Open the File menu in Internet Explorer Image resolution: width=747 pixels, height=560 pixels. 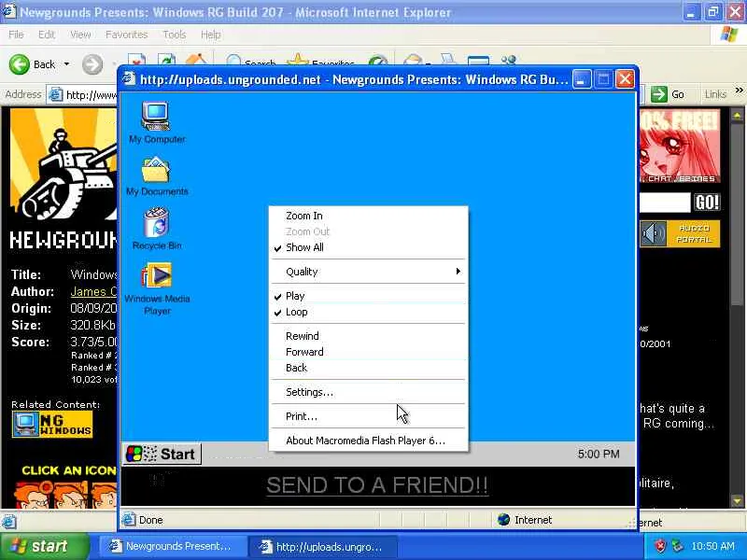click(16, 35)
